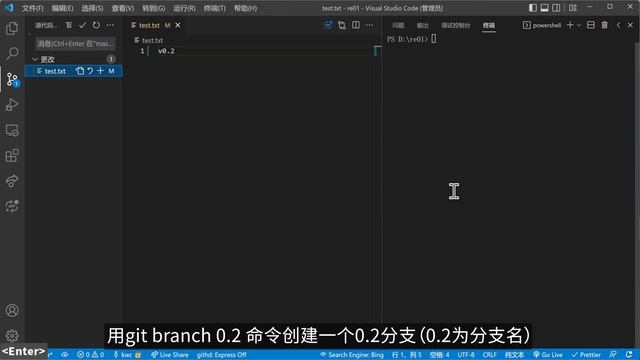
Task: Create a new terminal with plus icon
Action: click(x=570, y=25)
